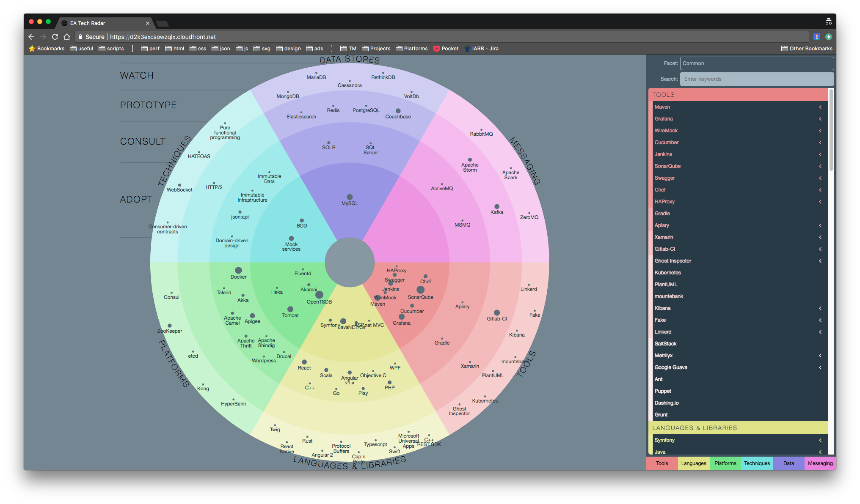The width and height of the screenshot is (860, 504).
Task: Click Kubernetes in the Tools list
Action: [667, 273]
